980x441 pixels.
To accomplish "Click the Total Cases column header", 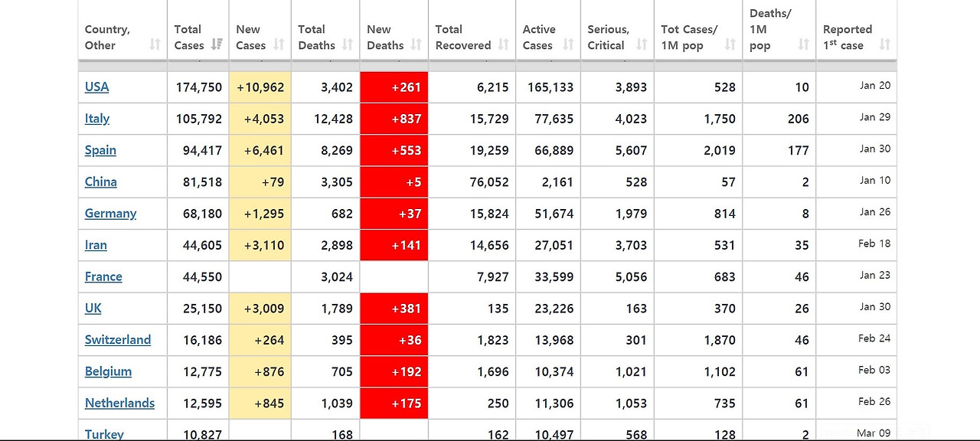I will (x=198, y=30).
